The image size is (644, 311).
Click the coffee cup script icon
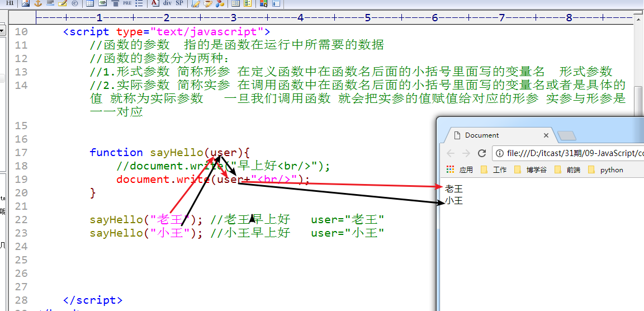pos(208,3)
